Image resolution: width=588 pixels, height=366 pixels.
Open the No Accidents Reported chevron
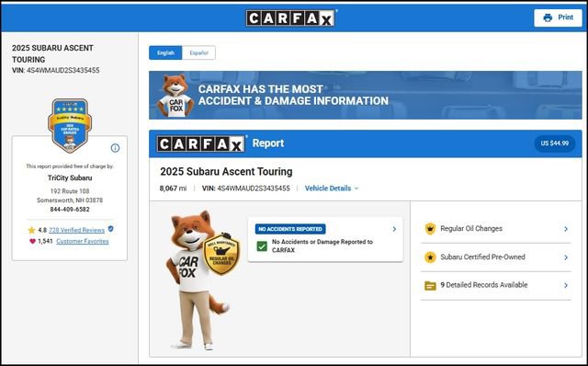[x=394, y=229]
